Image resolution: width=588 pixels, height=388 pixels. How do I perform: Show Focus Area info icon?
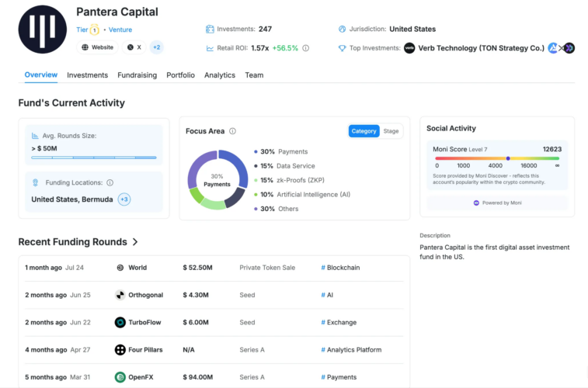(x=232, y=131)
